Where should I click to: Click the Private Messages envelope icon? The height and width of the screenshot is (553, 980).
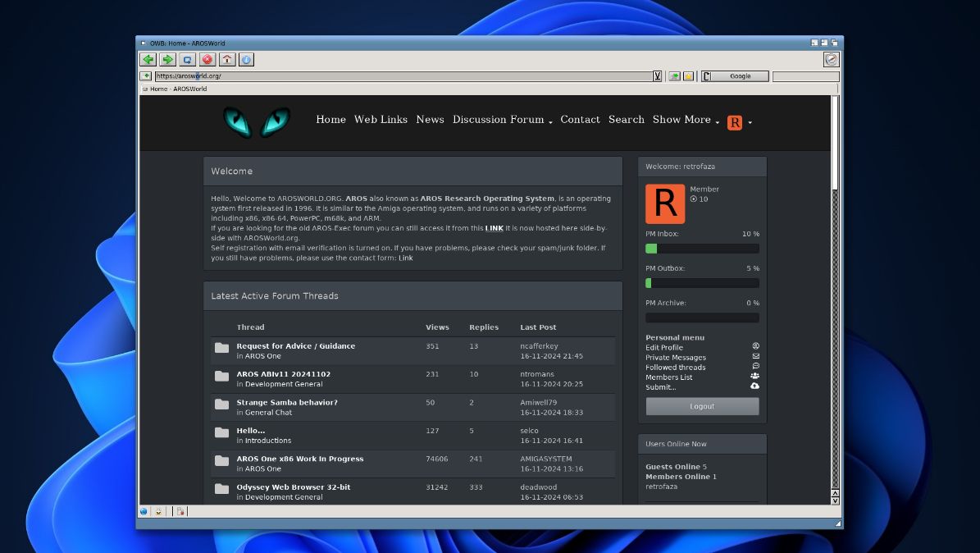(755, 356)
